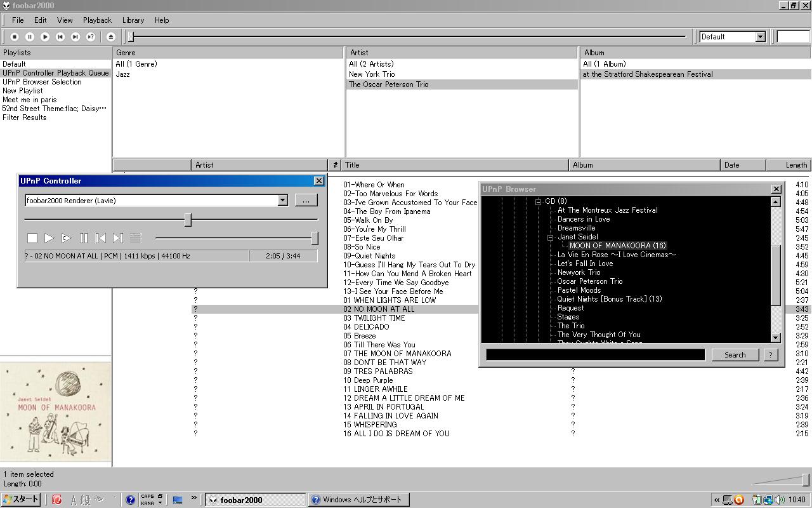Select the Stratford Shakespearean Festival album

648,74
